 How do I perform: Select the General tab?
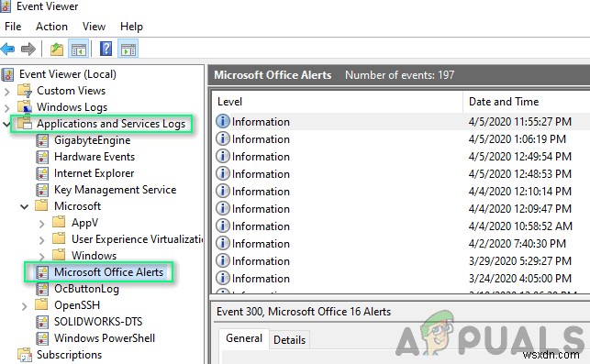pos(244,338)
